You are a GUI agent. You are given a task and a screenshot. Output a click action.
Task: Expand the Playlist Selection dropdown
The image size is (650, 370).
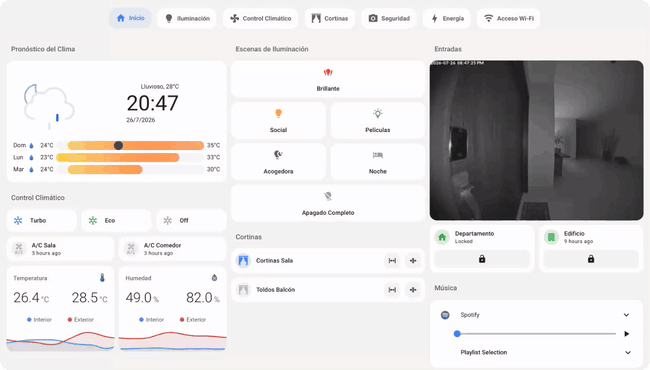tap(628, 352)
